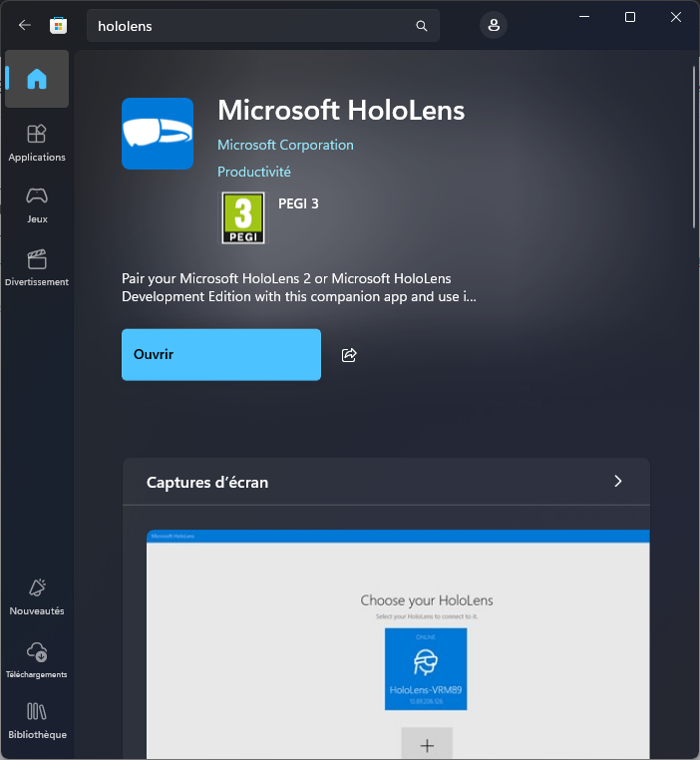Click the vertical scrollbar on the right
700x760 pixels.
click(x=693, y=150)
